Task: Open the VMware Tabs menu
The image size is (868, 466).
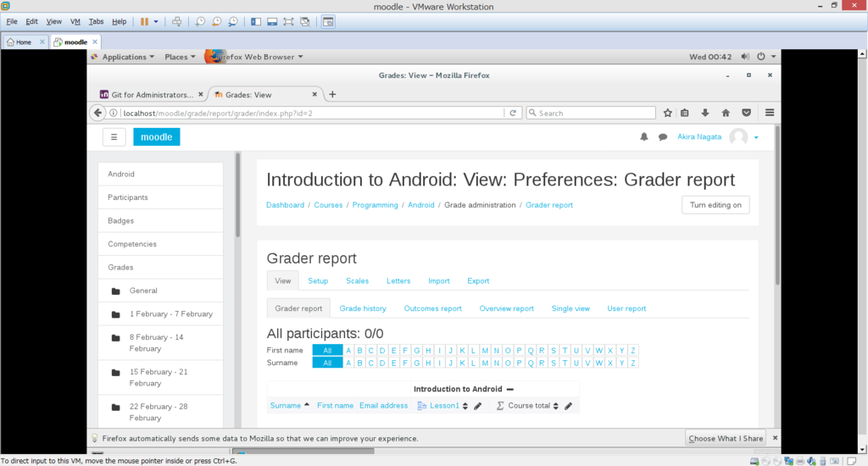Action: [x=96, y=21]
